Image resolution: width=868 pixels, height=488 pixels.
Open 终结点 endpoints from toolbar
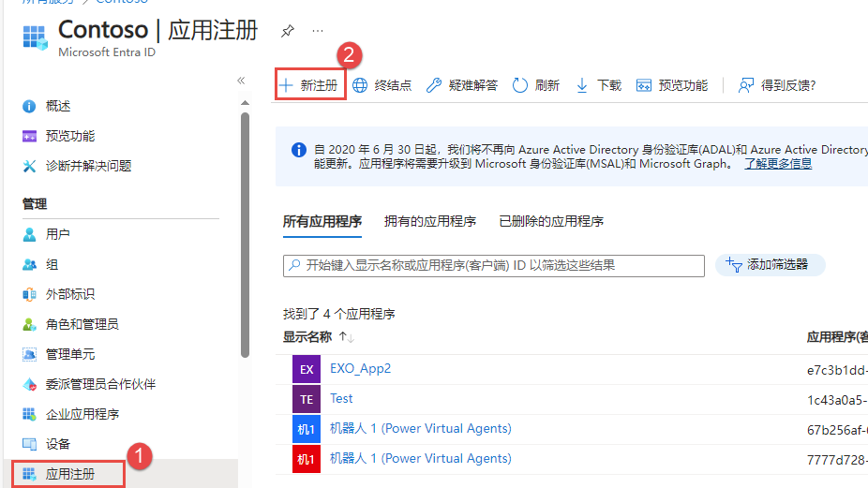coord(382,85)
